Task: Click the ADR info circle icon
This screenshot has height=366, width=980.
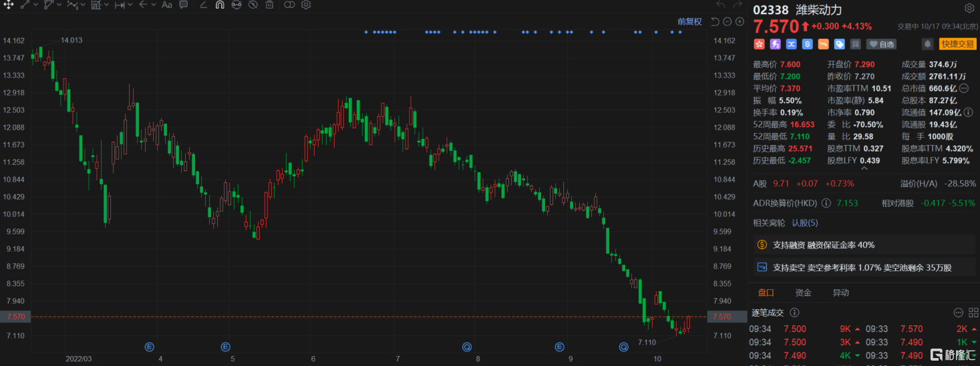Action: 826,202
